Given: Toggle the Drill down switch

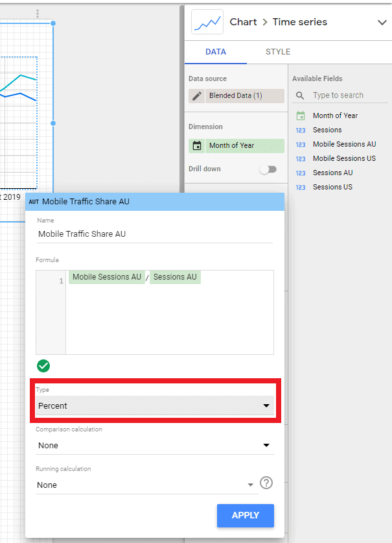Looking at the screenshot, I should tap(267, 169).
